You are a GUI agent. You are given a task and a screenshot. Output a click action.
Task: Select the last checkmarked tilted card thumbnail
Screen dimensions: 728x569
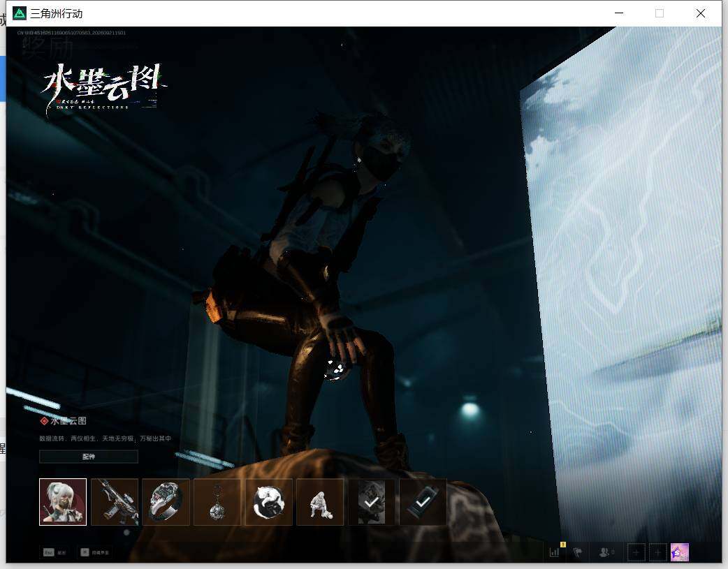click(423, 502)
